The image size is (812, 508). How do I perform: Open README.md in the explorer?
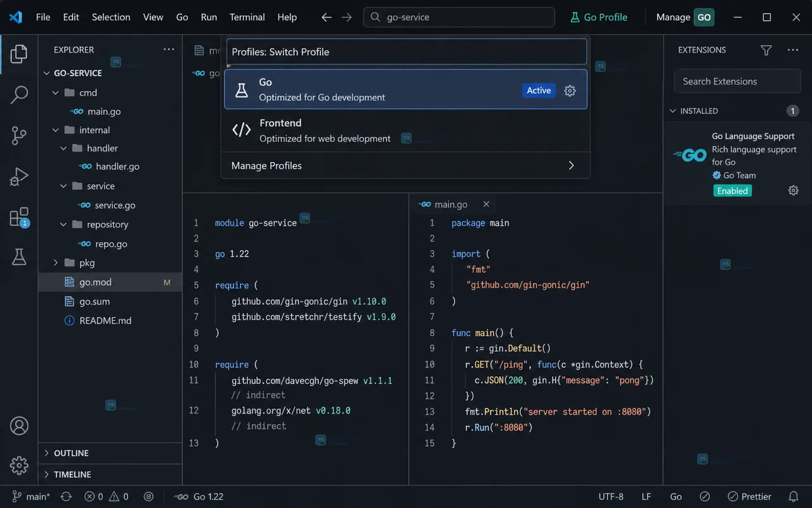(110, 320)
